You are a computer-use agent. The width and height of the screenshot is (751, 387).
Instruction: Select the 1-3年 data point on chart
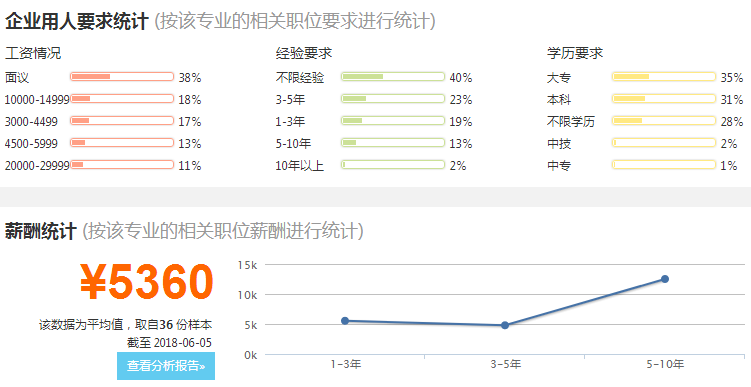(345, 321)
